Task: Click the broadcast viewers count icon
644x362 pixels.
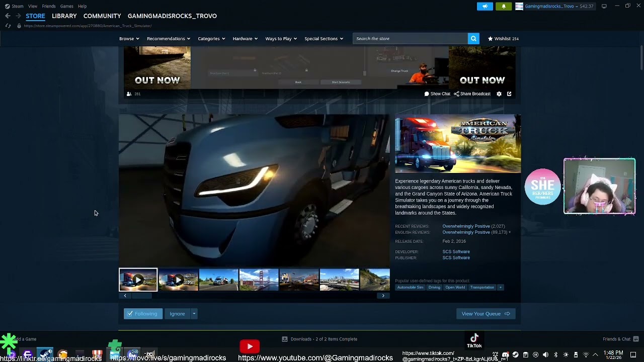Action: click(129, 94)
